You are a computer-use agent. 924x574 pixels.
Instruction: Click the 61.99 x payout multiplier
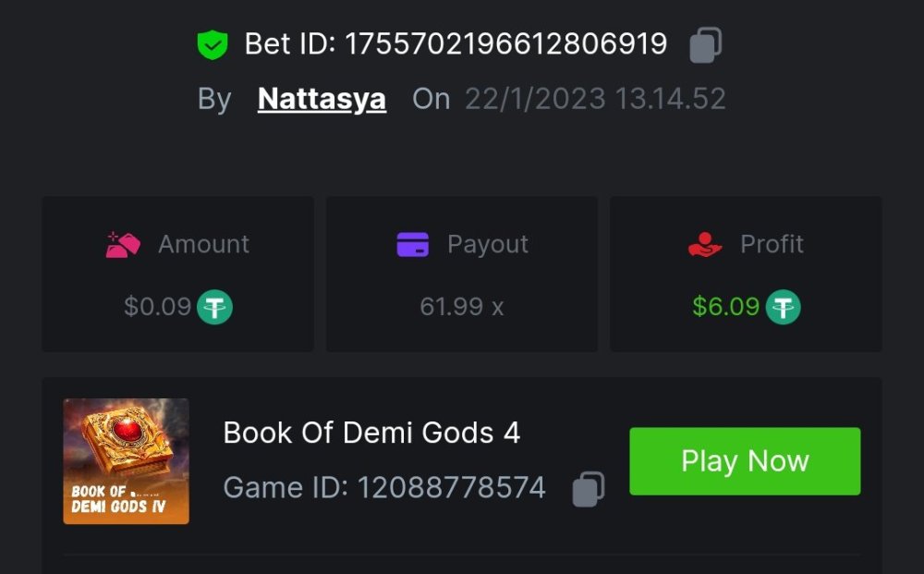coord(461,307)
